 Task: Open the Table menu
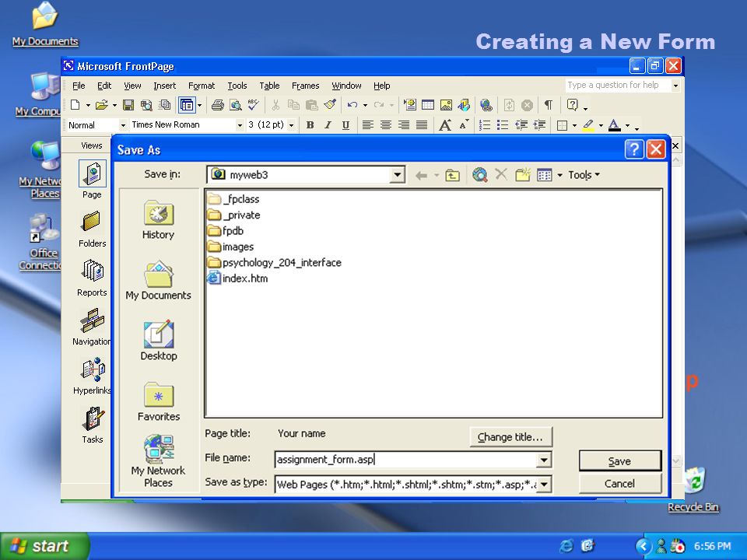click(x=269, y=86)
